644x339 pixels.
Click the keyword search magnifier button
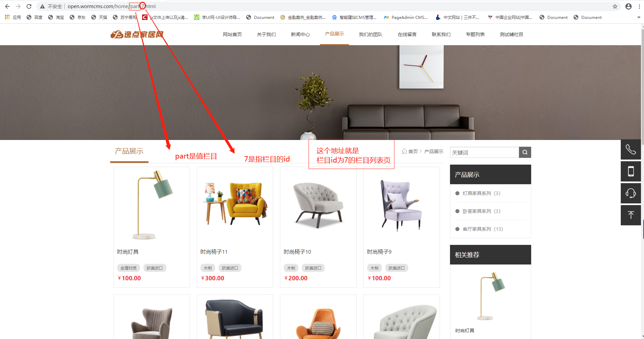click(x=525, y=152)
